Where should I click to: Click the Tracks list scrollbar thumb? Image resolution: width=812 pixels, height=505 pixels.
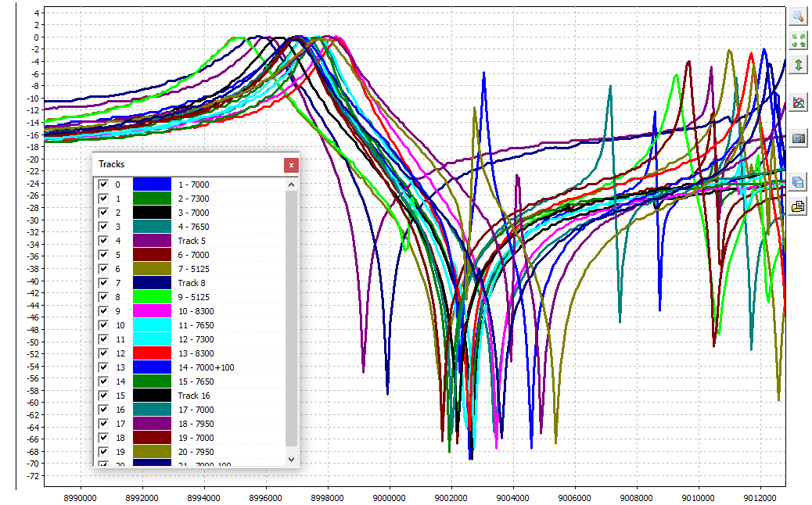point(292,317)
